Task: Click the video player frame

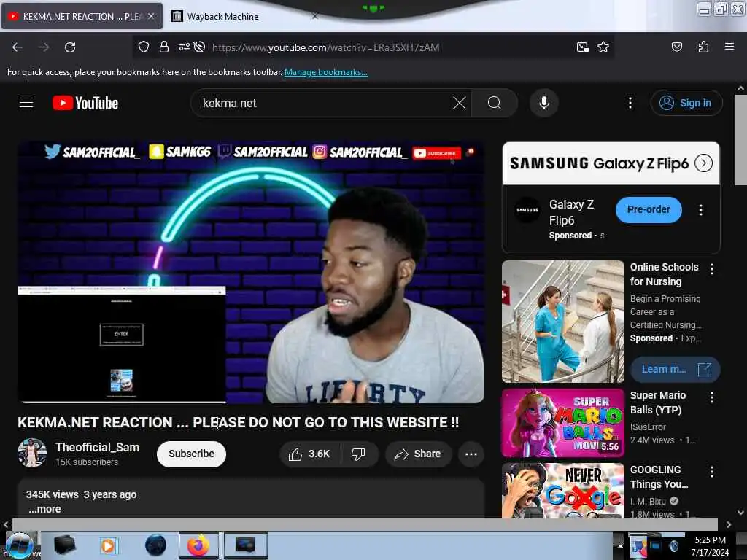Action: point(251,273)
